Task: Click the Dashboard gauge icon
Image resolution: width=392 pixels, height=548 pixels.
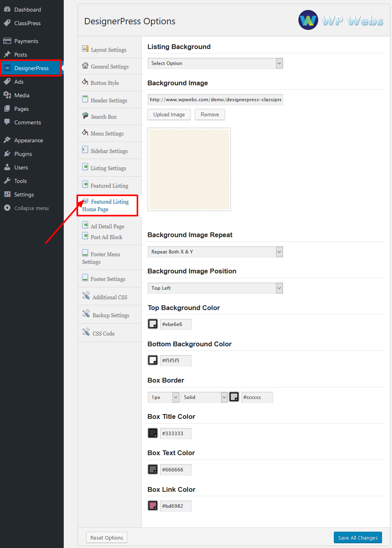Action: (7, 9)
